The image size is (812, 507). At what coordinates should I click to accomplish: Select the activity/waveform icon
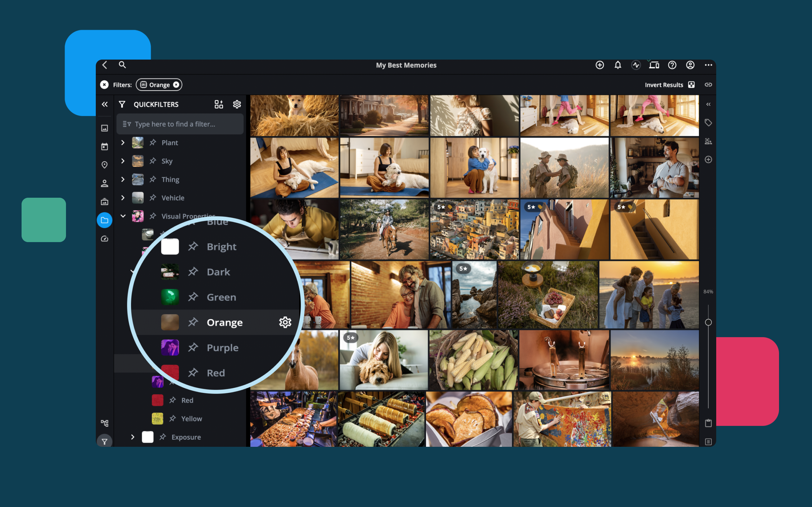[x=636, y=65]
